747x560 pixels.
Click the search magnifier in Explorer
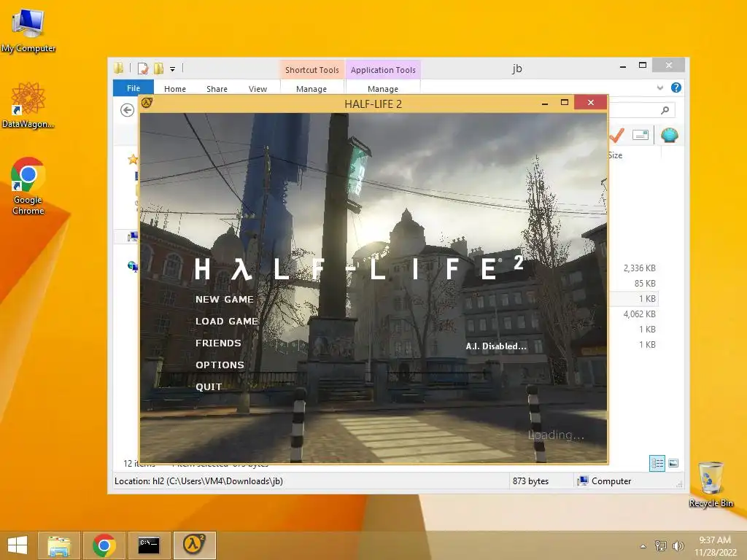pos(665,111)
